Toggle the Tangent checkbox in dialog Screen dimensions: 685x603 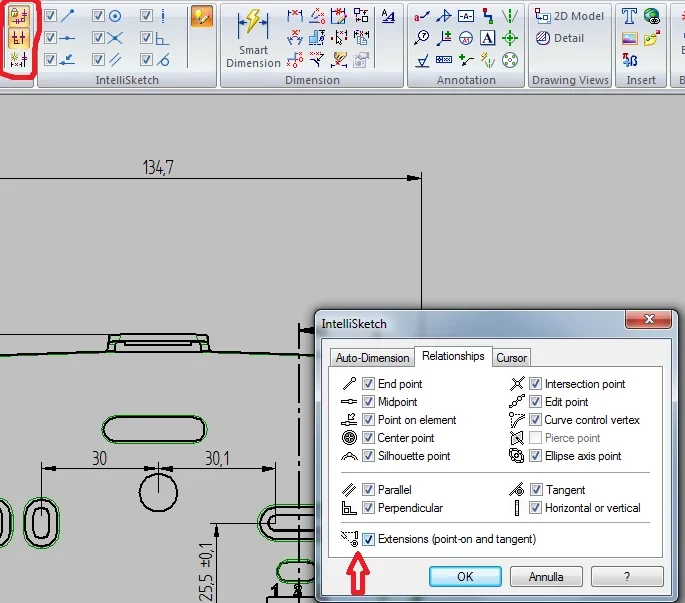coord(536,490)
